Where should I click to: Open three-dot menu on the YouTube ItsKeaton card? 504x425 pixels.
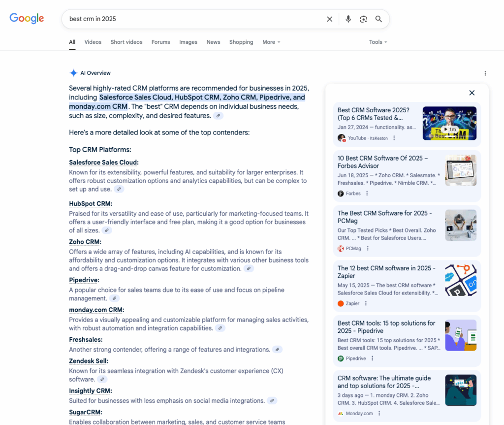click(x=394, y=138)
